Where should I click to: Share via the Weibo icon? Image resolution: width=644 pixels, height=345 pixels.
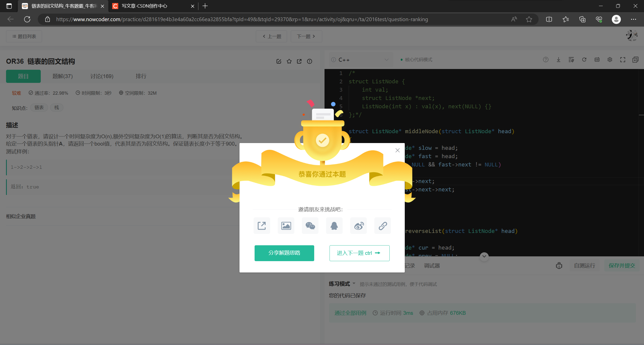point(358,226)
